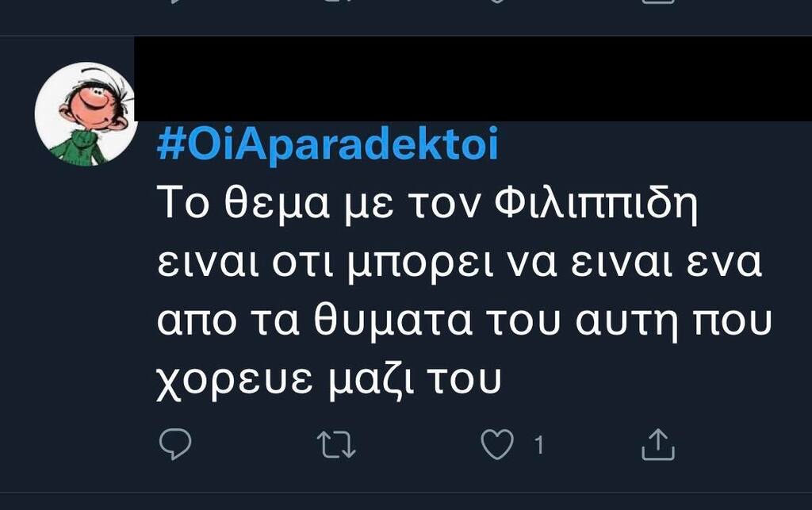Select the word Φιλιππιδη in the tweet
The image size is (812, 510).
[x=596, y=204]
